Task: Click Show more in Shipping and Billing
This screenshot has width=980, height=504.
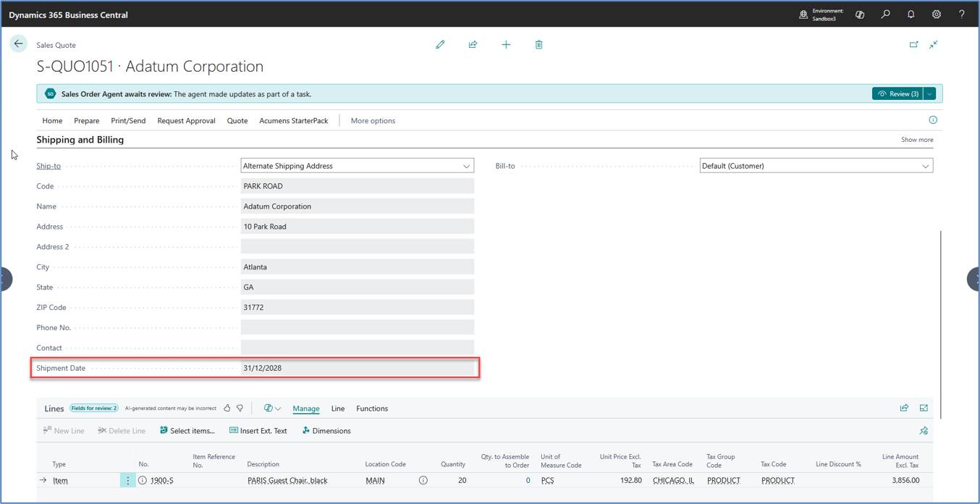Action: 917,140
